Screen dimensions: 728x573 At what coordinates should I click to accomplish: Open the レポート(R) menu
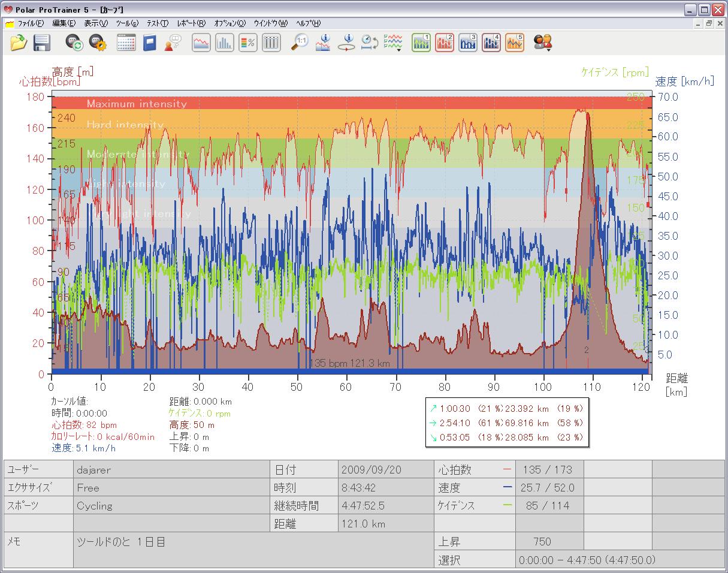(191, 23)
